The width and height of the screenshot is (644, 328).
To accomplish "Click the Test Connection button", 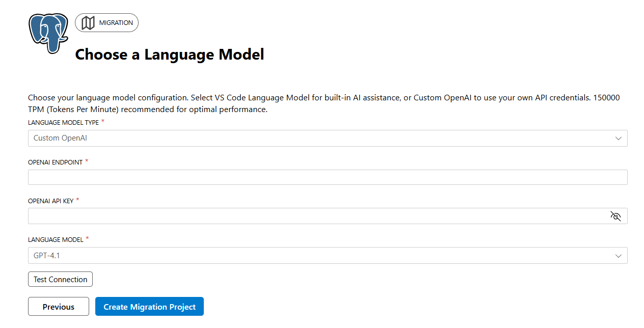I will 60,279.
